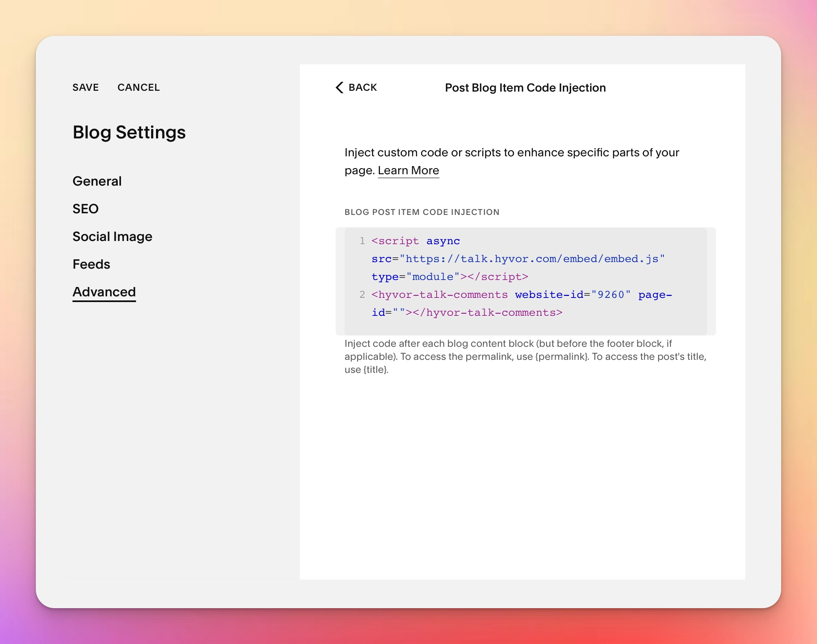This screenshot has height=644, width=817.
Task: Click the BACK label text
Action: [363, 88]
